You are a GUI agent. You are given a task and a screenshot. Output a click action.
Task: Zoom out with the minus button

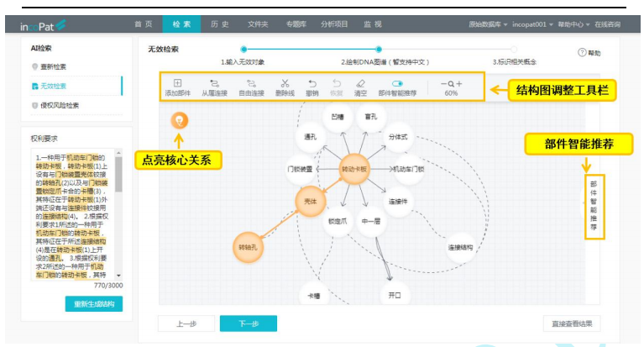pyautogui.click(x=443, y=84)
